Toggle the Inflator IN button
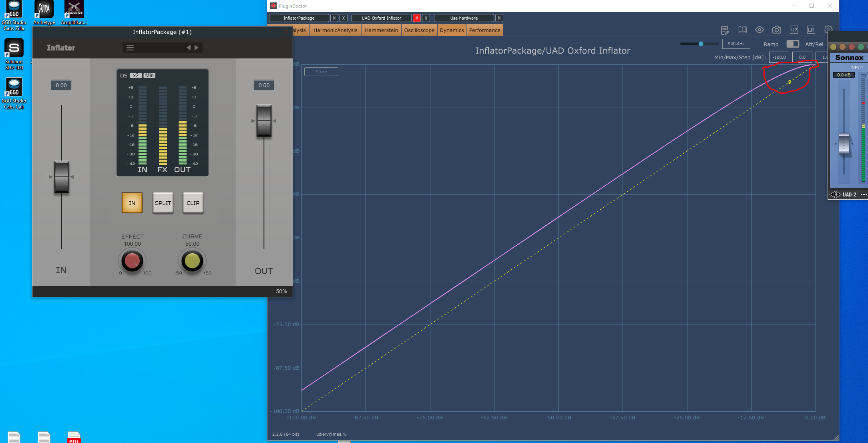868x443 pixels. pyautogui.click(x=132, y=203)
